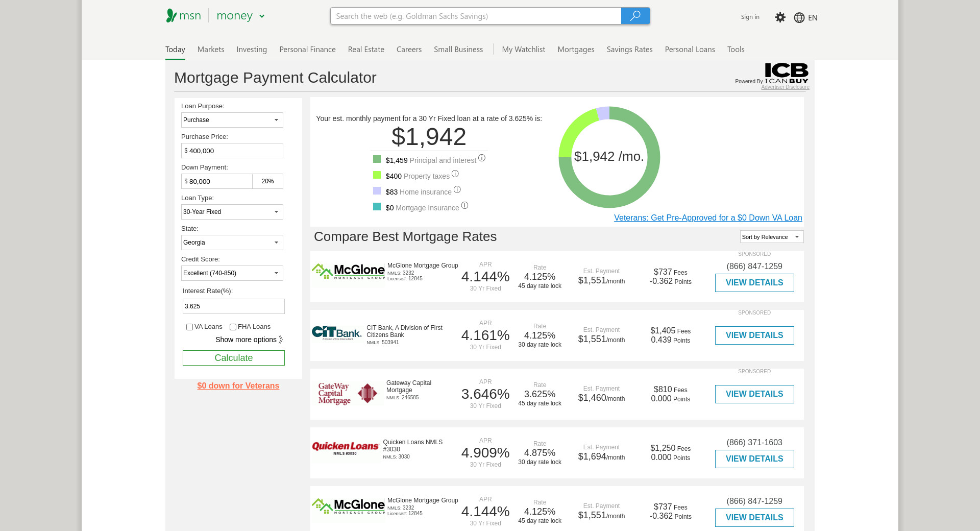
Task: Check the FHA Loans checkbox
Action: pos(233,327)
